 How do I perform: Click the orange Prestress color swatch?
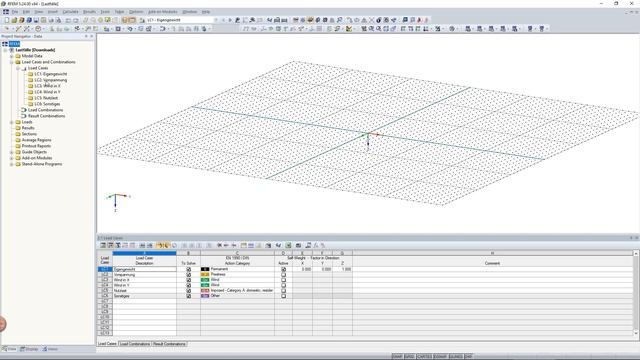pyautogui.click(x=205, y=275)
